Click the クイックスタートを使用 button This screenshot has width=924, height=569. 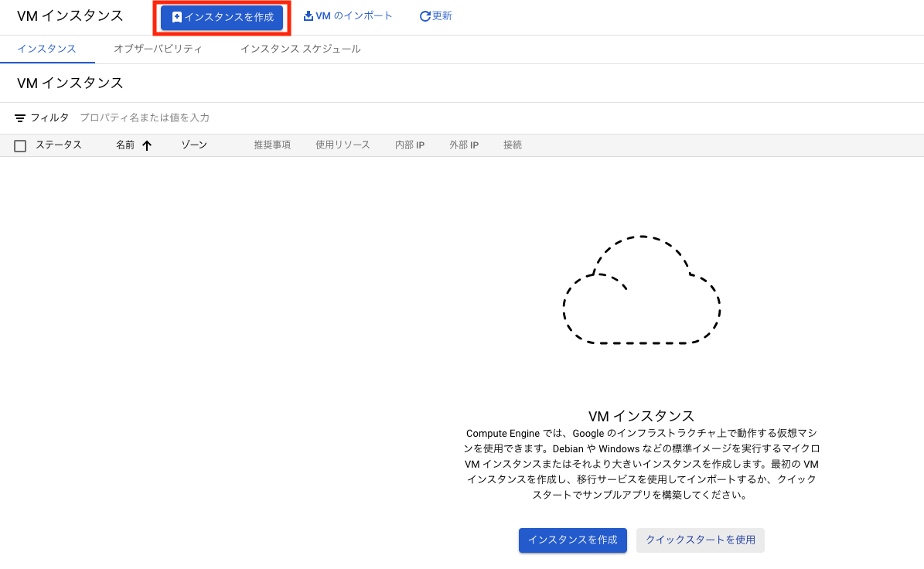point(700,540)
